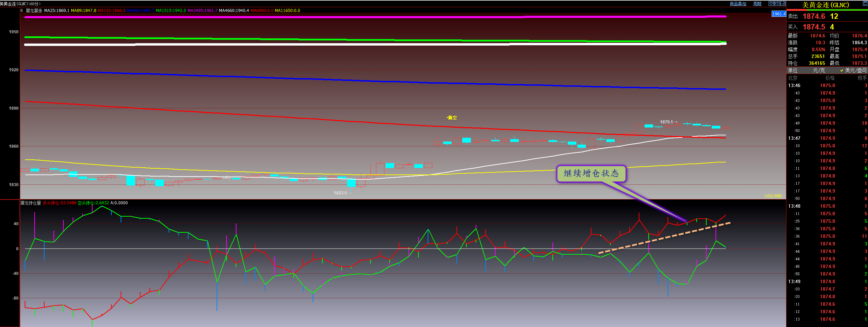
Task: Click the 均价 value 1876.4
Action: (859, 36)
